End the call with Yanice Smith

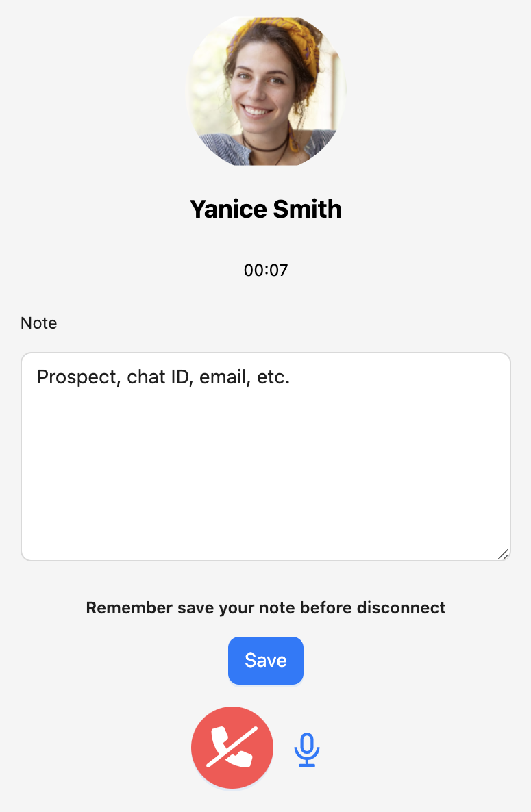232,747
